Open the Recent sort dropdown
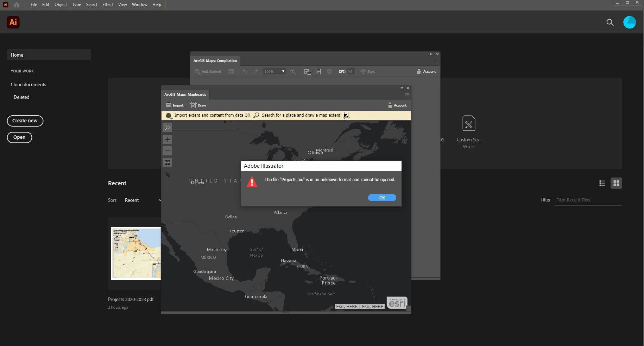 pyautogui.click(x=143, y=200)
